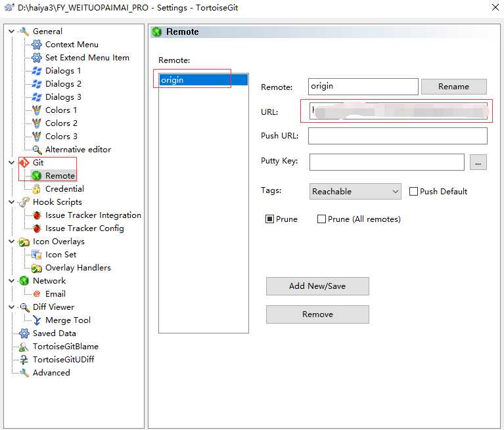Image resolution: width=504 pixels, height=430 pixels.
Task: Collapse the General tree node
Action: tap(12, 31)
